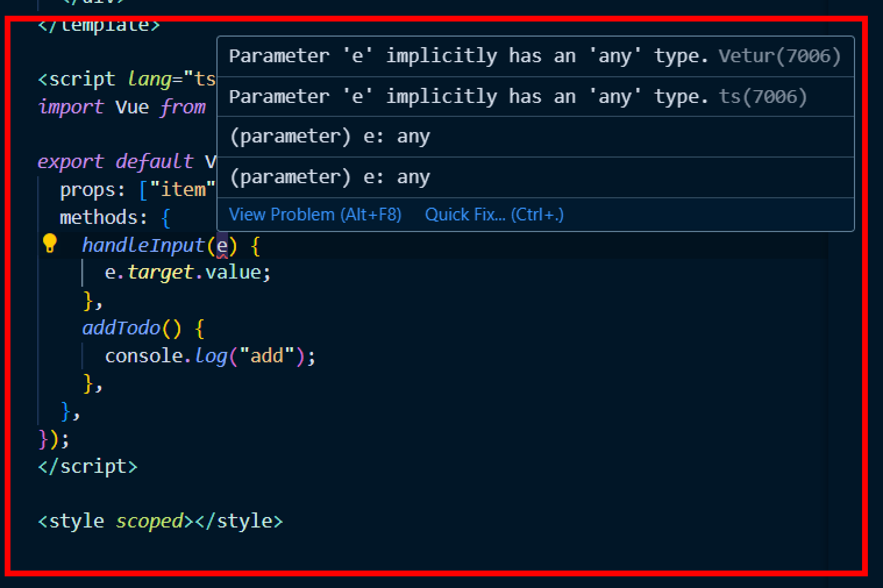Click the second '(parameter) e: any' line
The image size is (883, 588).
coord(535,177)
